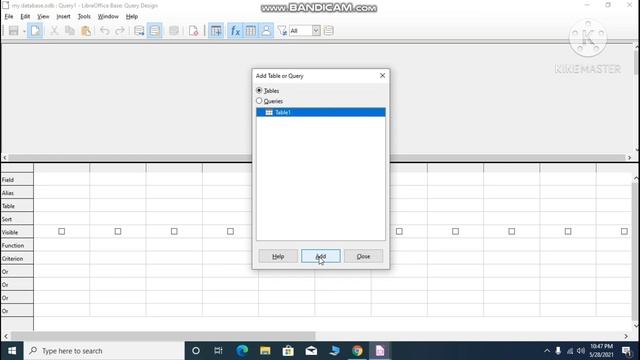
Task: Click the Alias row header
Action: [x=17, y=193]
